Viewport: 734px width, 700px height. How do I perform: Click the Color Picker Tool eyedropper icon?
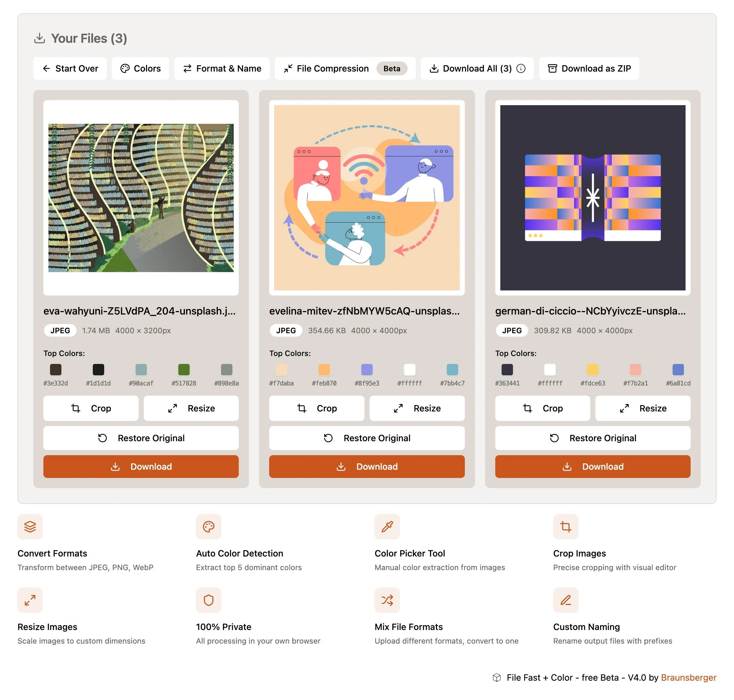[x=387, y=526]
